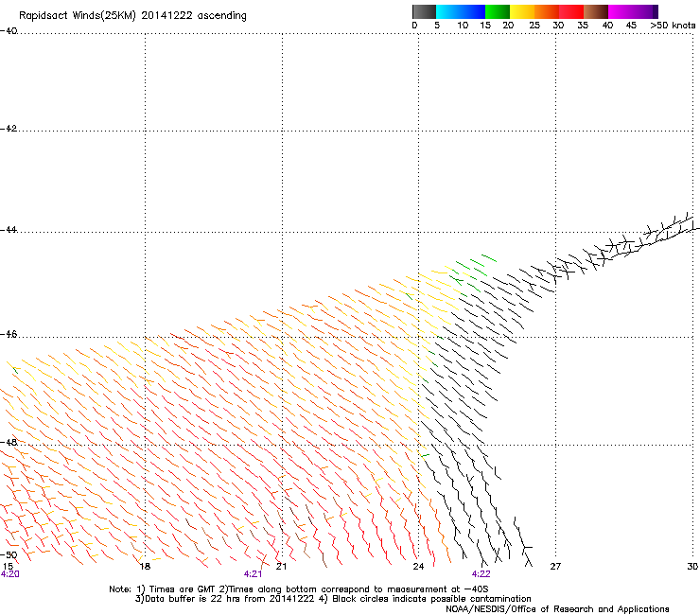Click the '>50 knots' legend label
The height and width of the screenshot is (615, 700).
tap(673, 26)
